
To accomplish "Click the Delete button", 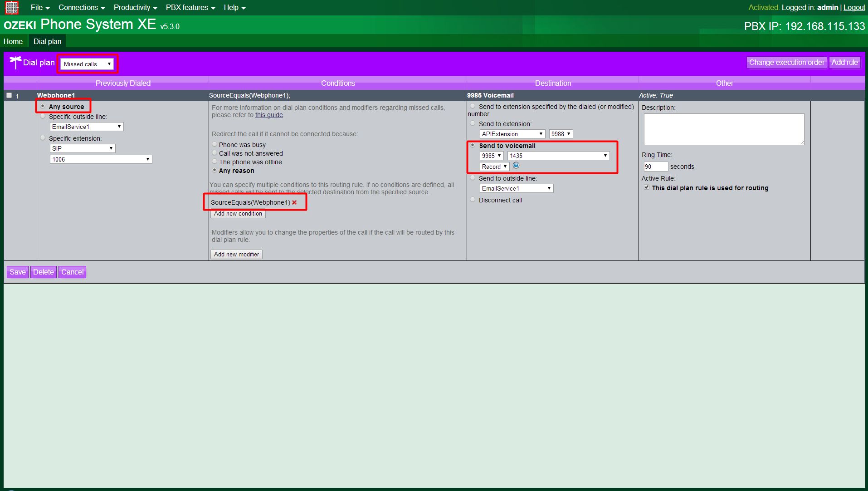I will pos(44,272).
